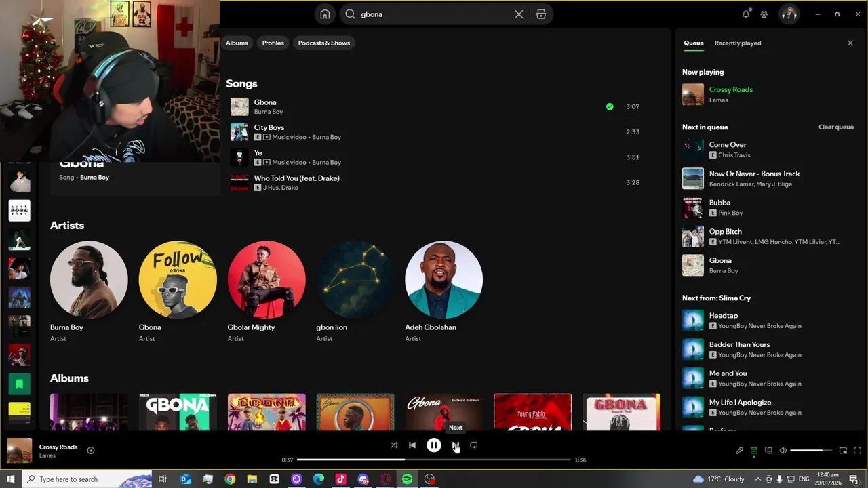Image resolution: width=868 pixels, height=488 pixels.
Task: Clear the gbona search text
Action: [x=519, y=14]
